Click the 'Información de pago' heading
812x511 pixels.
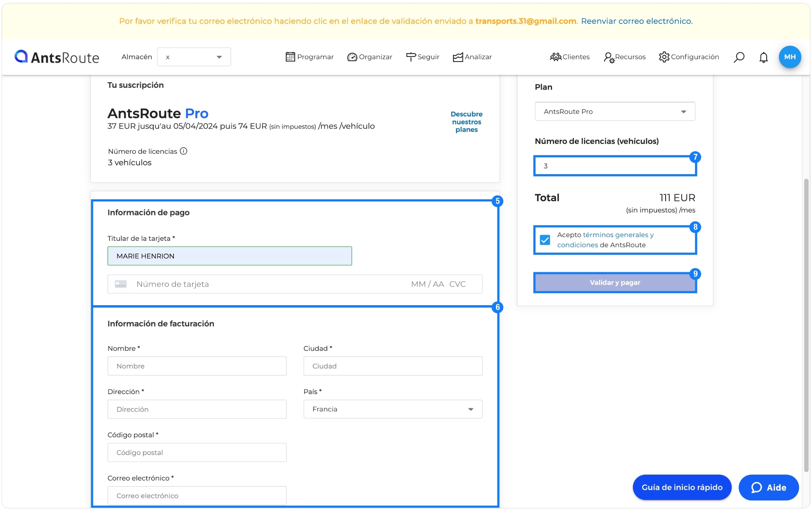click(x=148, y=212)
